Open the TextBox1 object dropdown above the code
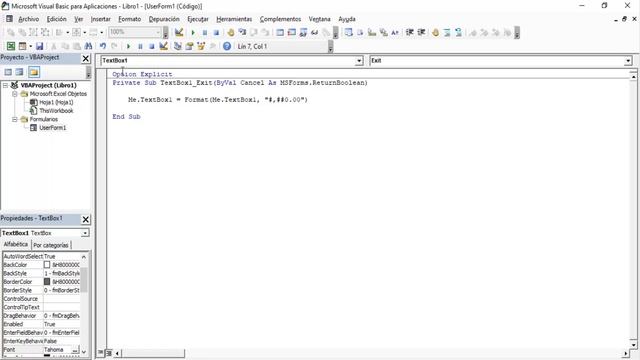640x360 pixels. (359, 61)
